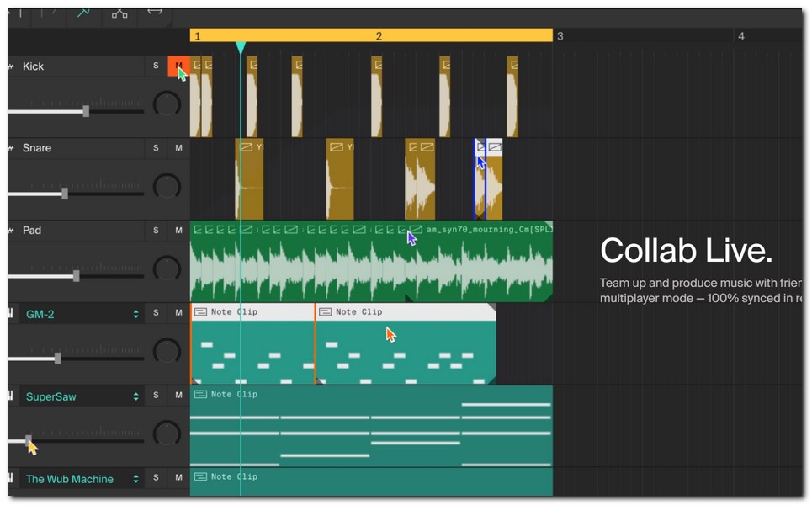This screenshot has height=505, width=812.
Task: Select the node connection tool in the toolbar
Action: pyautogui.click(x=119, y=13)
